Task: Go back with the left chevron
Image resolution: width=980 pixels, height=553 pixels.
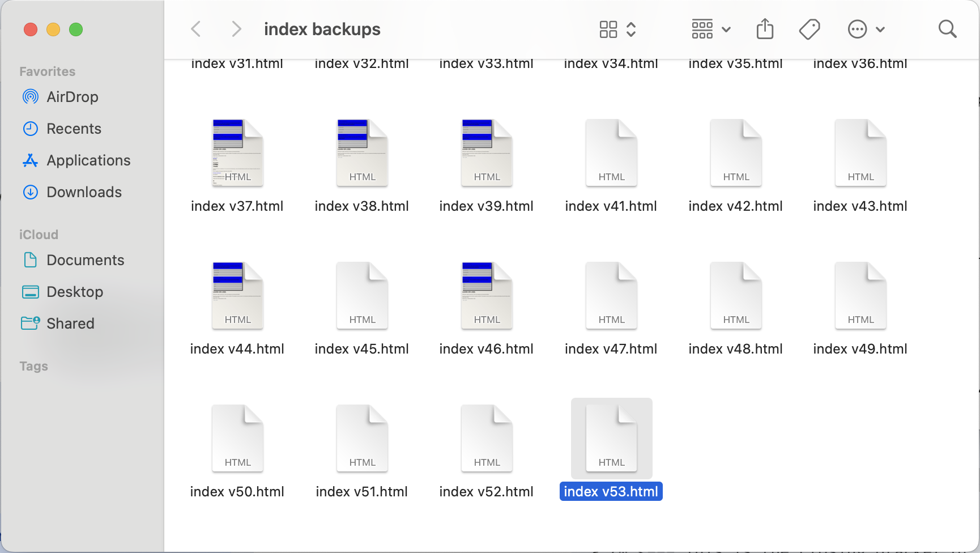Action: coord(196,29)
